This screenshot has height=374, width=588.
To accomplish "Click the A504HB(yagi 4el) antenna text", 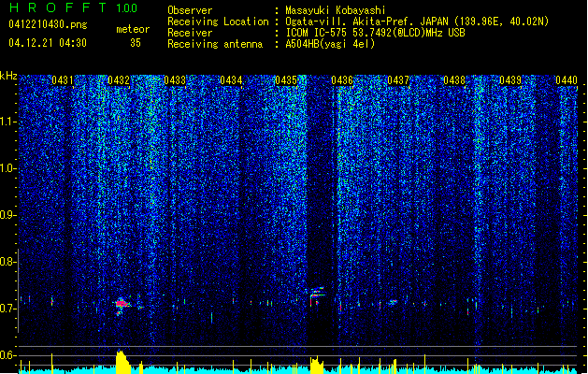I will point(330,44).
